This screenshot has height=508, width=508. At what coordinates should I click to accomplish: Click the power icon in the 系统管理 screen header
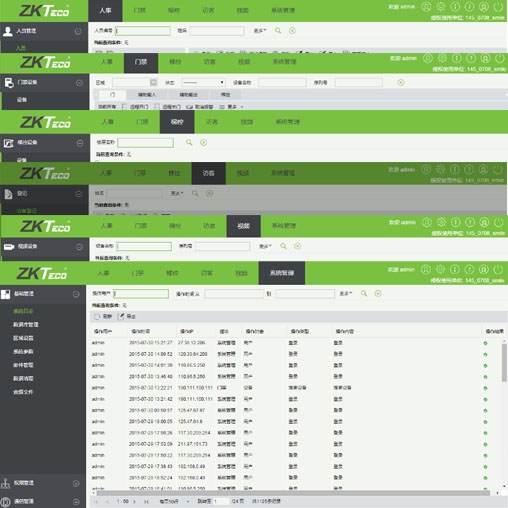coord(498,269)
